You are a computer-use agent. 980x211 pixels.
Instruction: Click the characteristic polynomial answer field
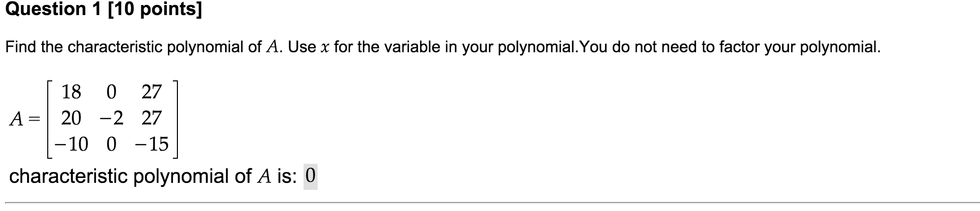point(311,176)
